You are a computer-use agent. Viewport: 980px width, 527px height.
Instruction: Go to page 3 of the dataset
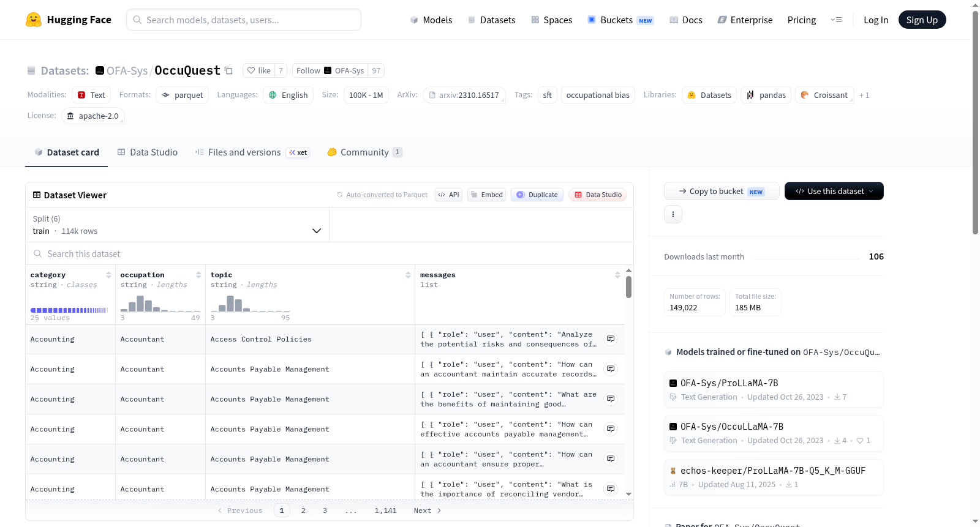pyautogui.click(x=325, y=510)
